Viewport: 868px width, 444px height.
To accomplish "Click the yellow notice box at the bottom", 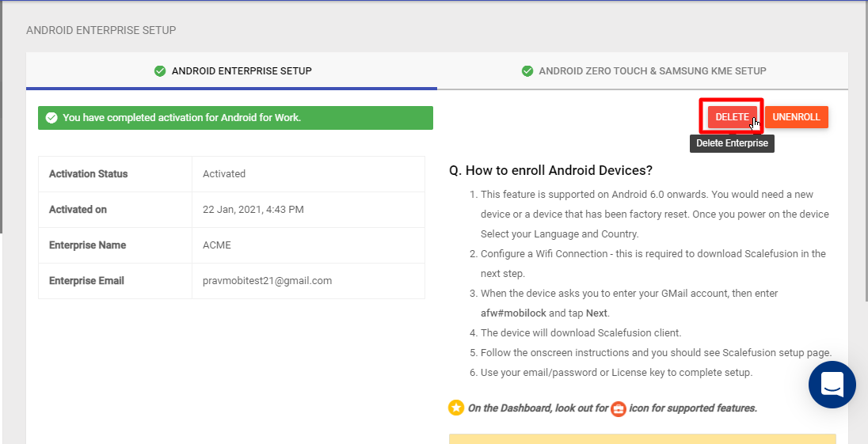I will 642,439.
